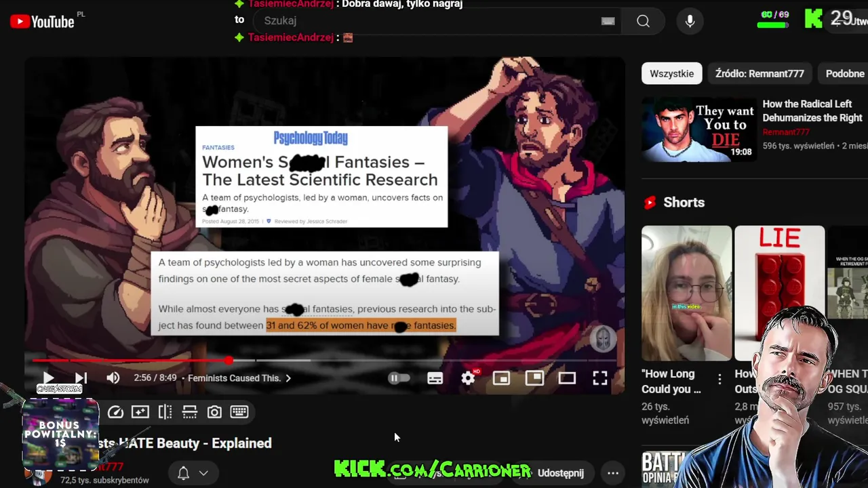Open options for the 'How Long Could you' short

tap(719, 378)
